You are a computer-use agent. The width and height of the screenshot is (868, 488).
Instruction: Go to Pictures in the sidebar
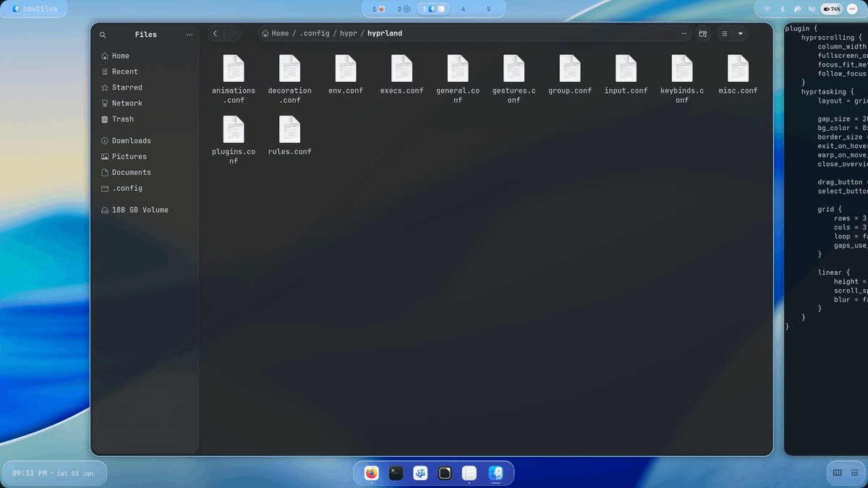pyautogui.click(x=145, y=157)
